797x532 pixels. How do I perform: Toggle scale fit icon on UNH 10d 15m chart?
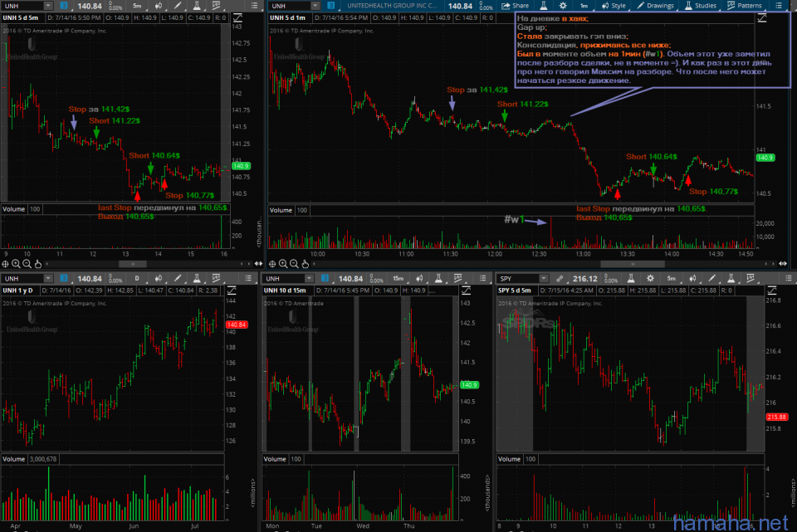pyautogui.click(x=466, y=290)
